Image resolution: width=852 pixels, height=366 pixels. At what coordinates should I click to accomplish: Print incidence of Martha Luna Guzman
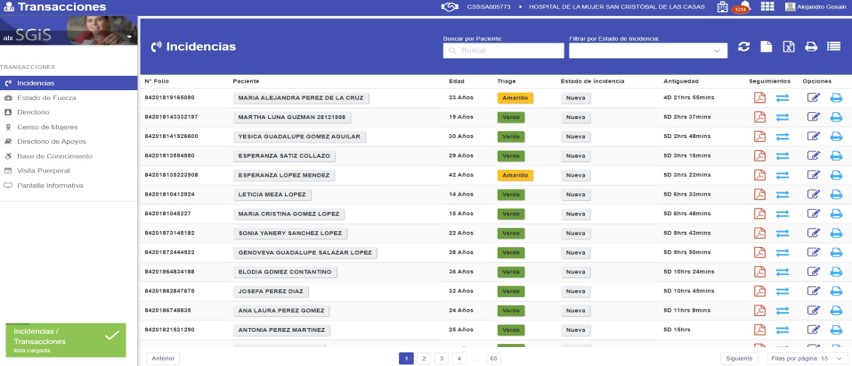836,117
